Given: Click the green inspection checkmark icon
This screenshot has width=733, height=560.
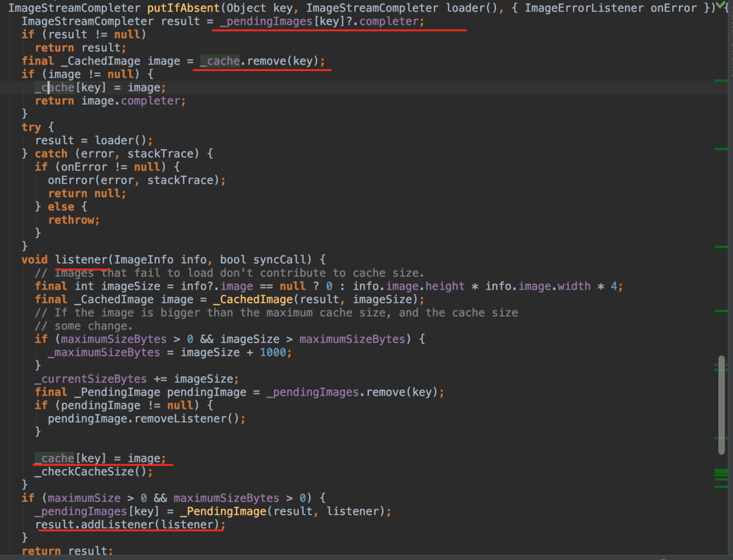Looking at the screenshot, I should click(721, 6).
